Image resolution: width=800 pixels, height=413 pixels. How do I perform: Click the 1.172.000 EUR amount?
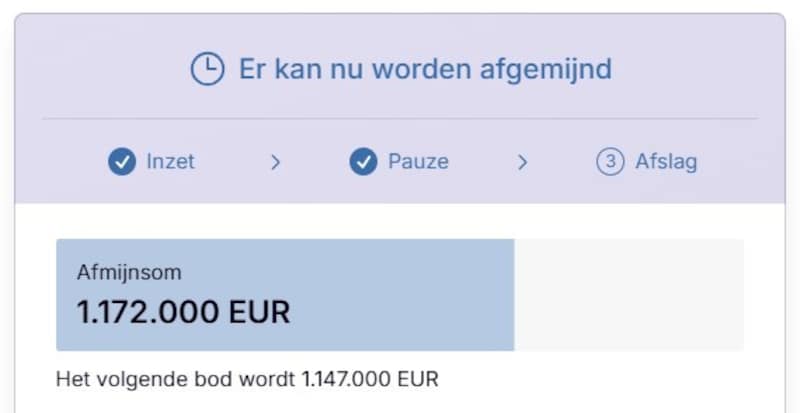click(183, 312)
